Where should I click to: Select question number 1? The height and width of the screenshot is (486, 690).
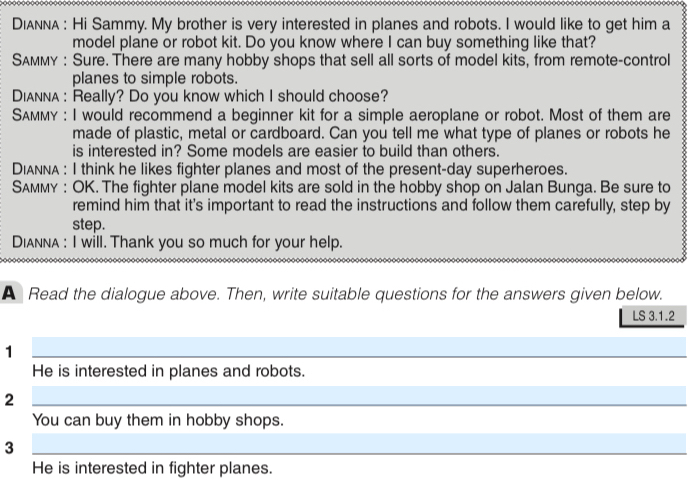point(9,351)
